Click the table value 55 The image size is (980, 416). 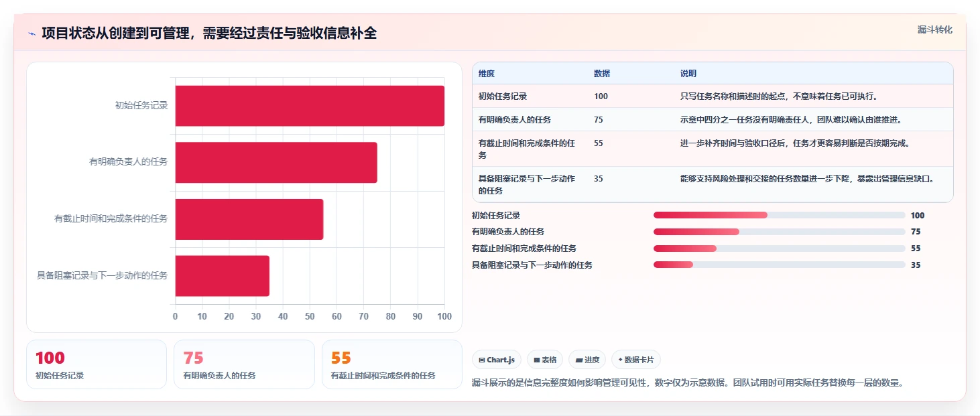[599, 143]
